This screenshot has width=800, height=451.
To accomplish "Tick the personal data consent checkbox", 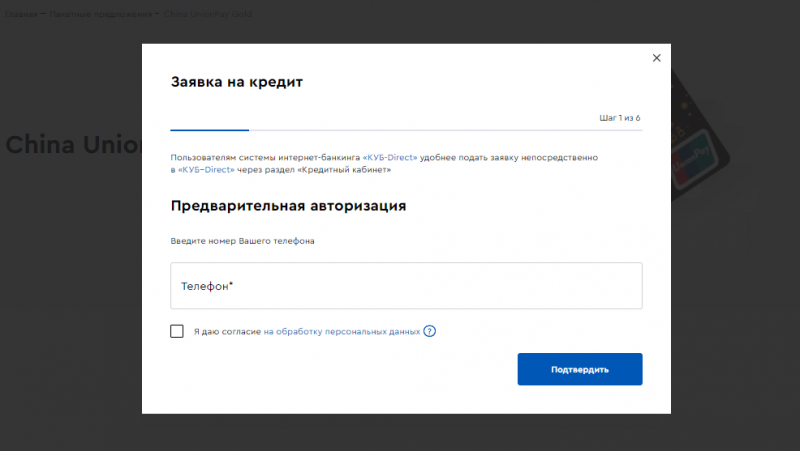I will click(177, 331).
